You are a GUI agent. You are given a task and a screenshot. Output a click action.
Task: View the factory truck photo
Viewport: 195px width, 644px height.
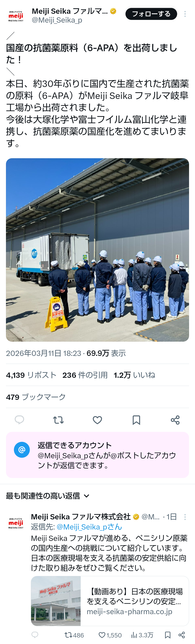pos(97,250)
